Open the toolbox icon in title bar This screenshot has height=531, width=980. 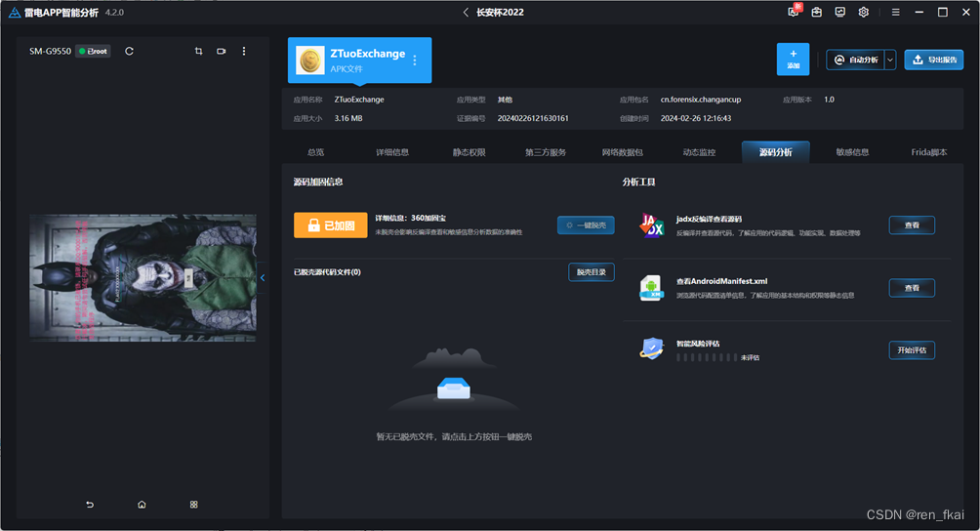click(x=816, y=12)
